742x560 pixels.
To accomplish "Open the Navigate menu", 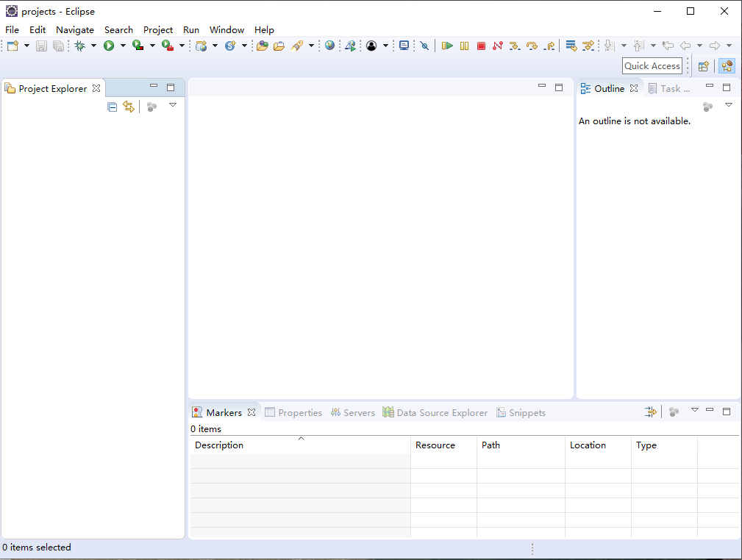I will [75, 30].
